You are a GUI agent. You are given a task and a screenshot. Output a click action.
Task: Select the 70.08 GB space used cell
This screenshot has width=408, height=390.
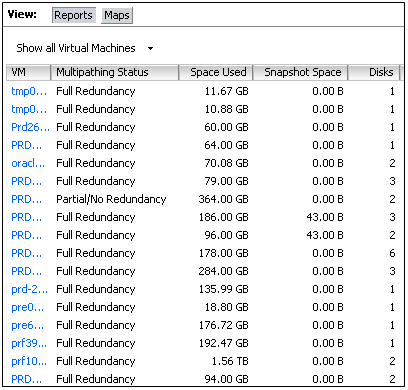(x=227, y=163)
